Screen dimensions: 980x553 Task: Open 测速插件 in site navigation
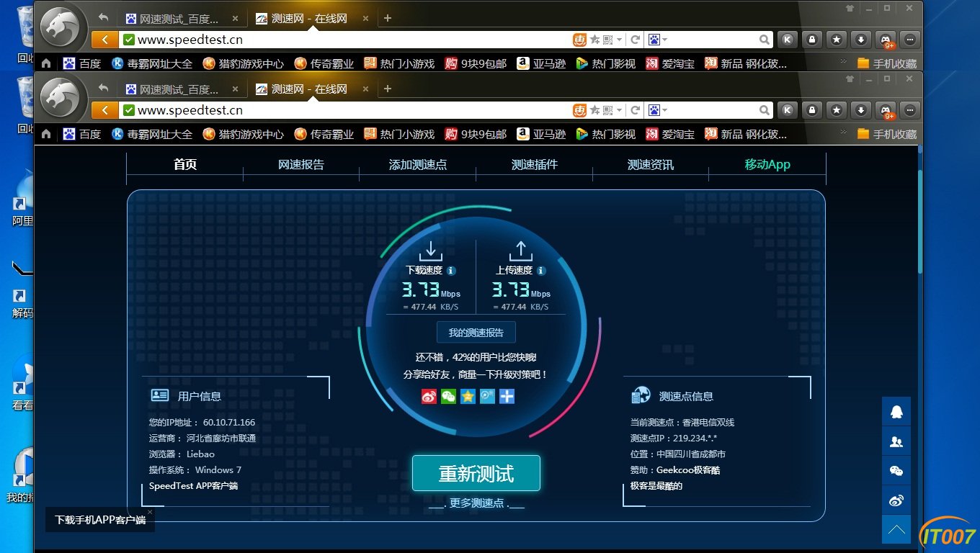click(x=535, y=164)
